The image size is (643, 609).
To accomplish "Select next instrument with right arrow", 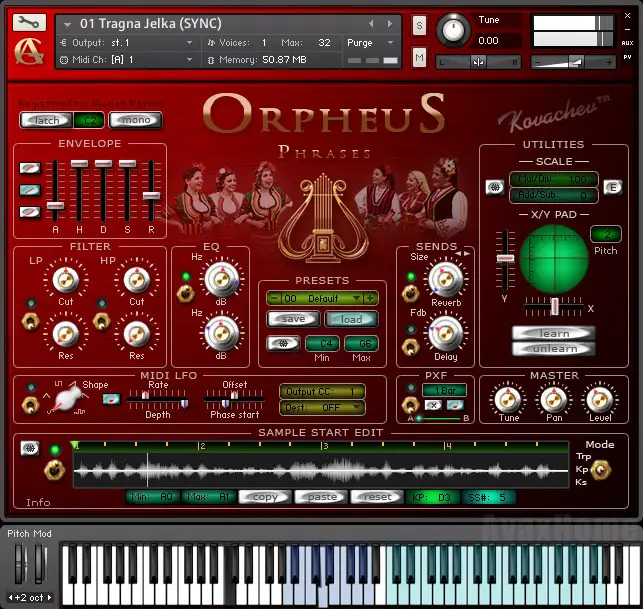I will pyautogui.click(x=389, y=24).
